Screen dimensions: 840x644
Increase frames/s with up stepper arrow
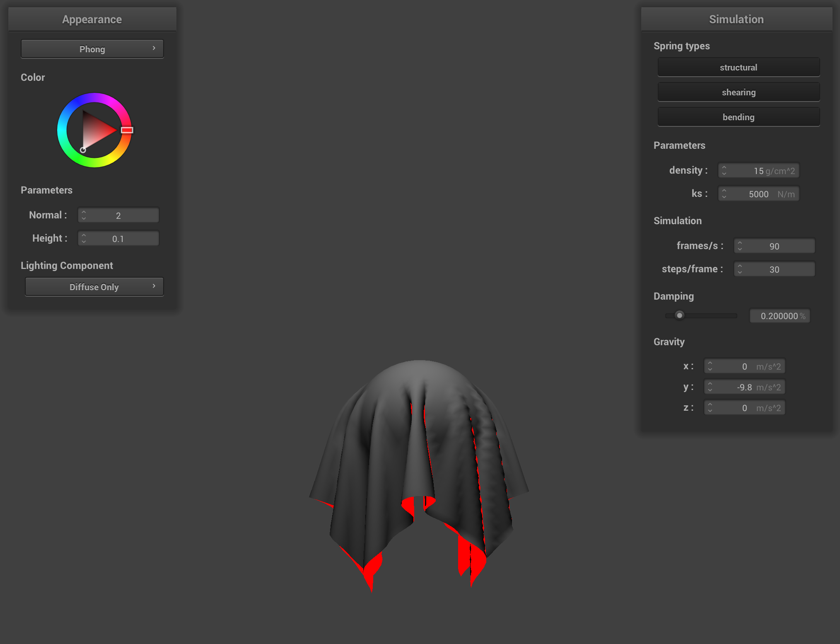click(740, 243)
